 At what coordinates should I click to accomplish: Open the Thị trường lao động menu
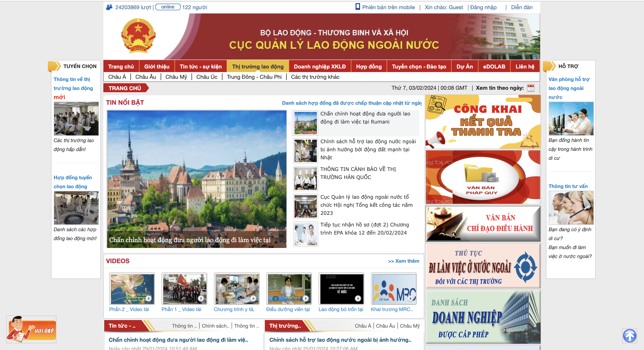coord(258,66)
